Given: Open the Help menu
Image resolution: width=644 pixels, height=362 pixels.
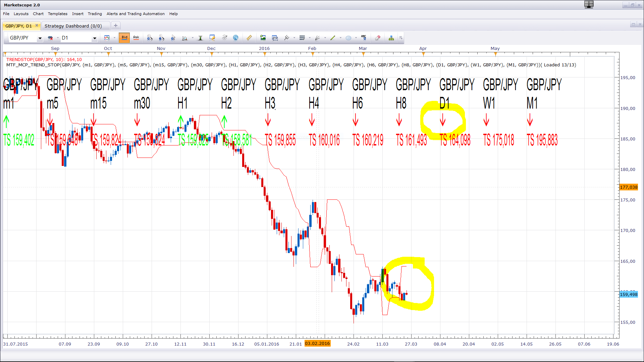Looking at the screenshot, I should (173, 14).
